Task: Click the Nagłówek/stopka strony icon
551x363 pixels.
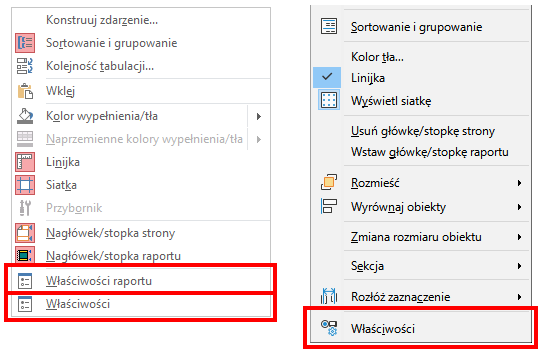Action: (25, 233)
